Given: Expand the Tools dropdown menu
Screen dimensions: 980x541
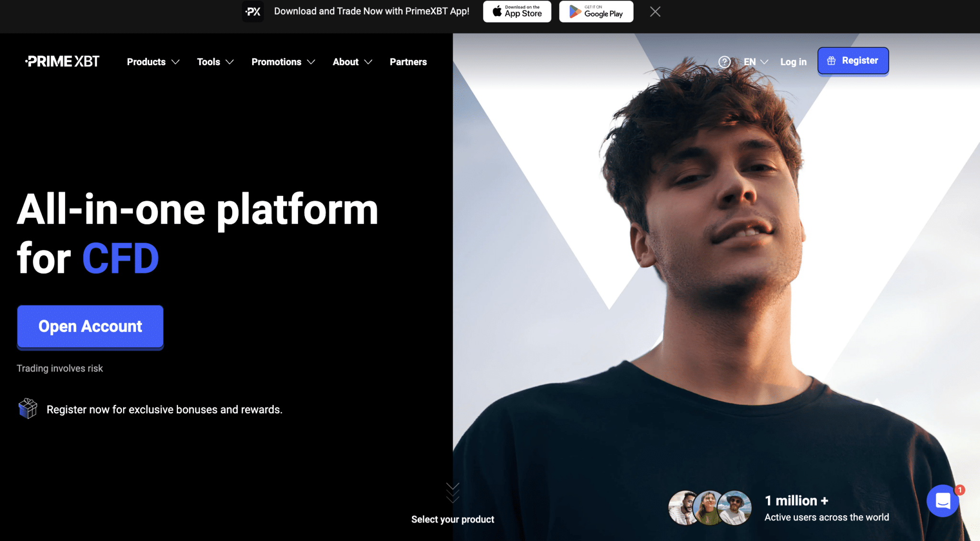Looking at the screenshot, I should pos(214,61).
